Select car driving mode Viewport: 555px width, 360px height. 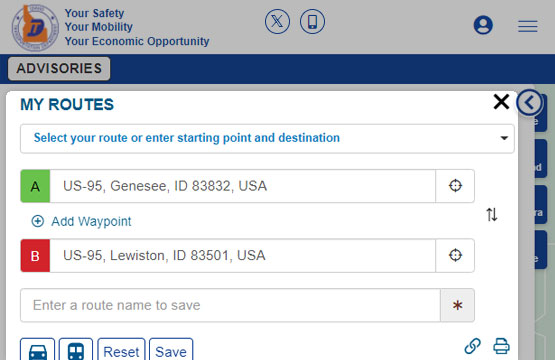click(x=38, y=351)
